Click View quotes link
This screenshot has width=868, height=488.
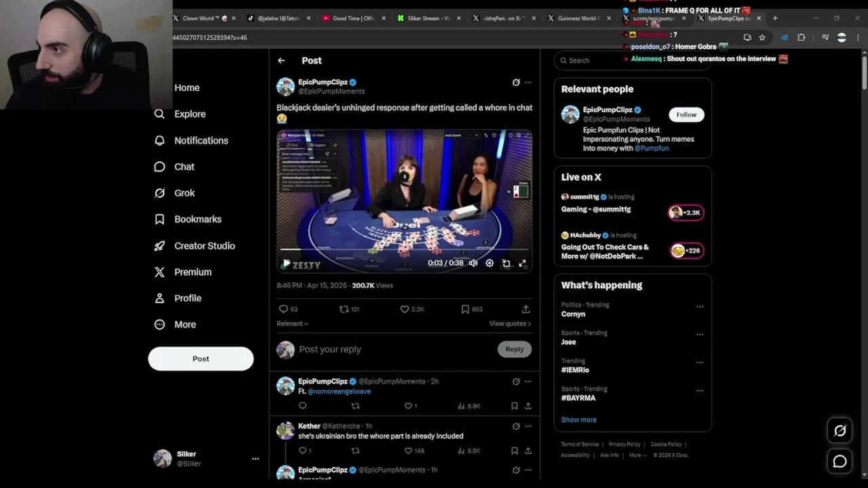(510, 324)
